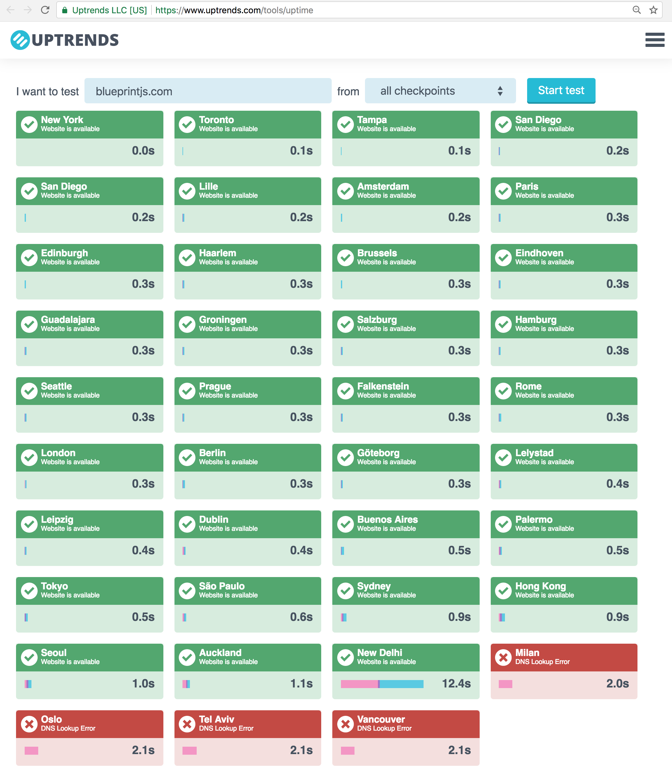
Task: Click the Tel Aviv error icon
Action: click(187, 724)
